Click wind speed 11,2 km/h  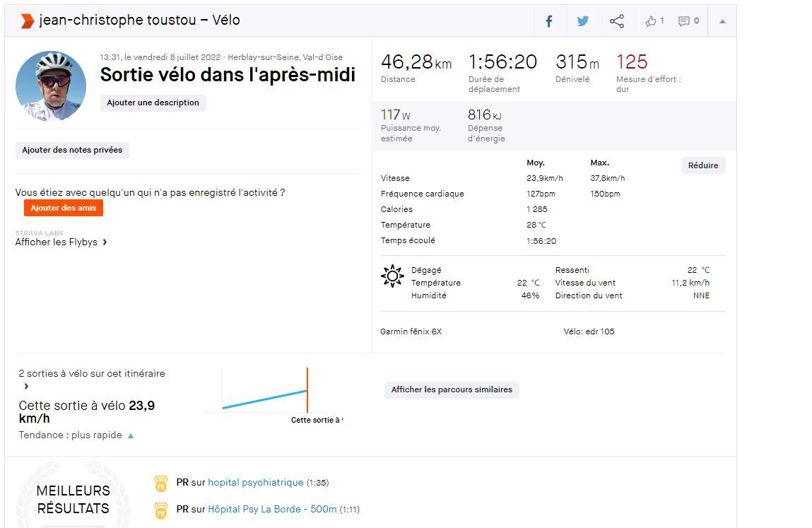coord(691,283)
